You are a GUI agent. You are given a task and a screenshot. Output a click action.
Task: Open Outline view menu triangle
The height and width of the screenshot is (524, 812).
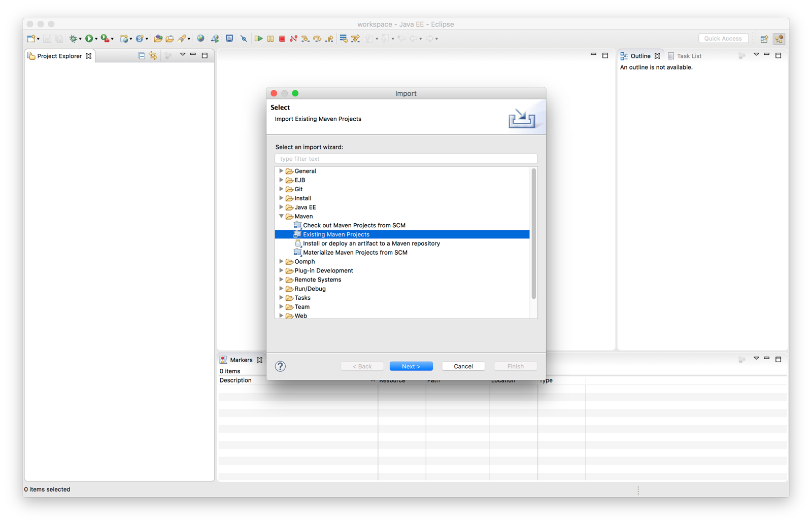(756, 54)
